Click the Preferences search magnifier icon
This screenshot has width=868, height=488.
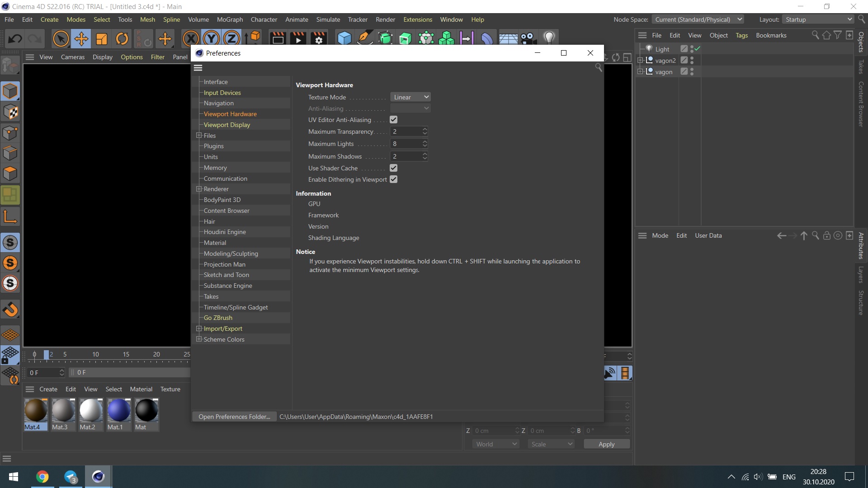(x=599, y=68)
